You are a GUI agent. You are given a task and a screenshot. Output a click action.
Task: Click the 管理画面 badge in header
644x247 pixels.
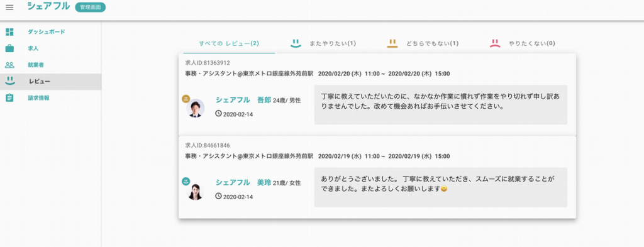[x=91, y=8]
